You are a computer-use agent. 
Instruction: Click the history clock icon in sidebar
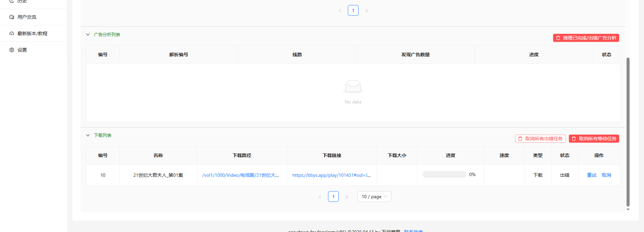pyautogui.click(x=12, y=1)
